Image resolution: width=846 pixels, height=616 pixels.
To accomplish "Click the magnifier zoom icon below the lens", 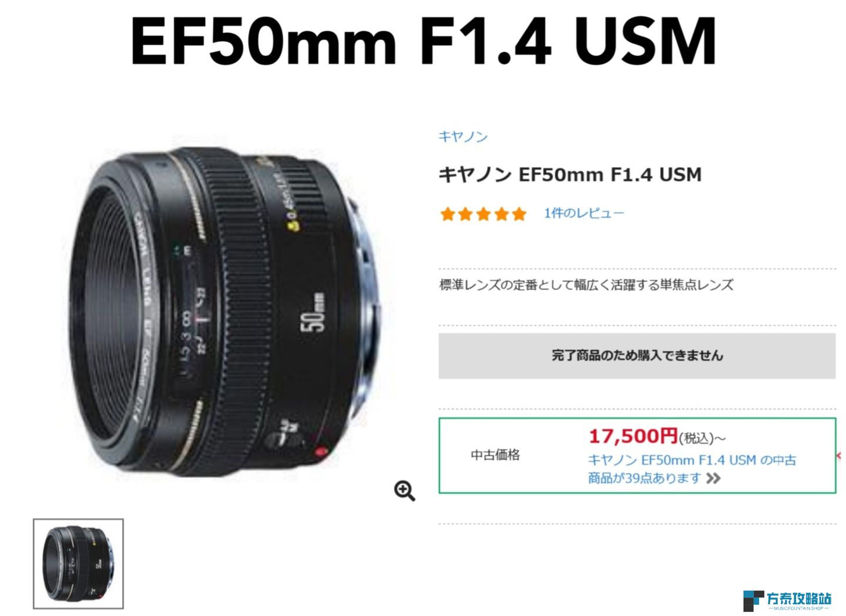I will 405,491.
